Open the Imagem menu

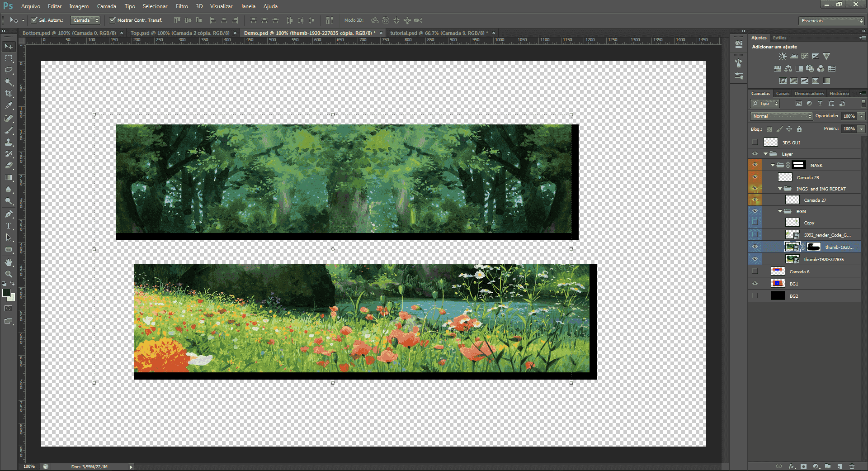click(x=79, y=6)
